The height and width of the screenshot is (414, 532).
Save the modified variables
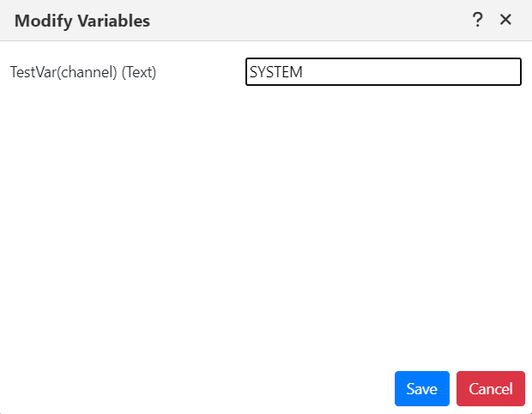[421, 388]
